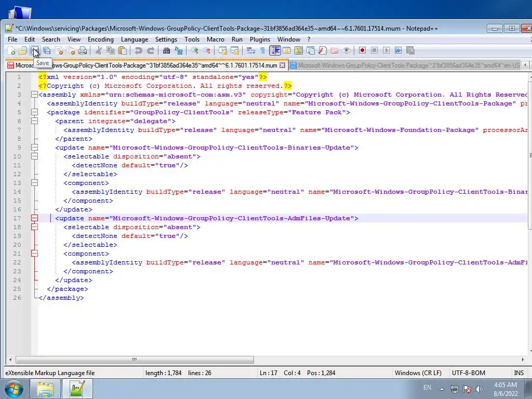The image size is (532, 399).
Task: Click the Save All toolbar icon
Action: (47, 50)
